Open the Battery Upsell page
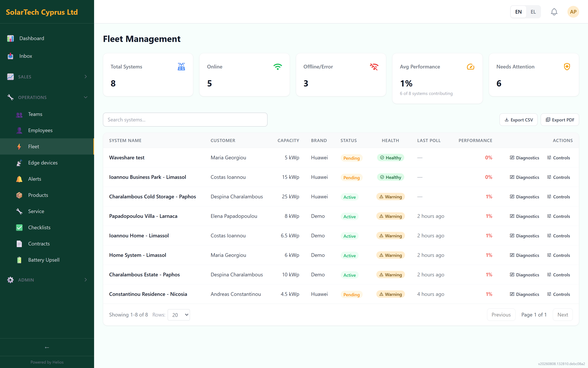The height and width of the screenshot is (368, 588). point(47,260)
